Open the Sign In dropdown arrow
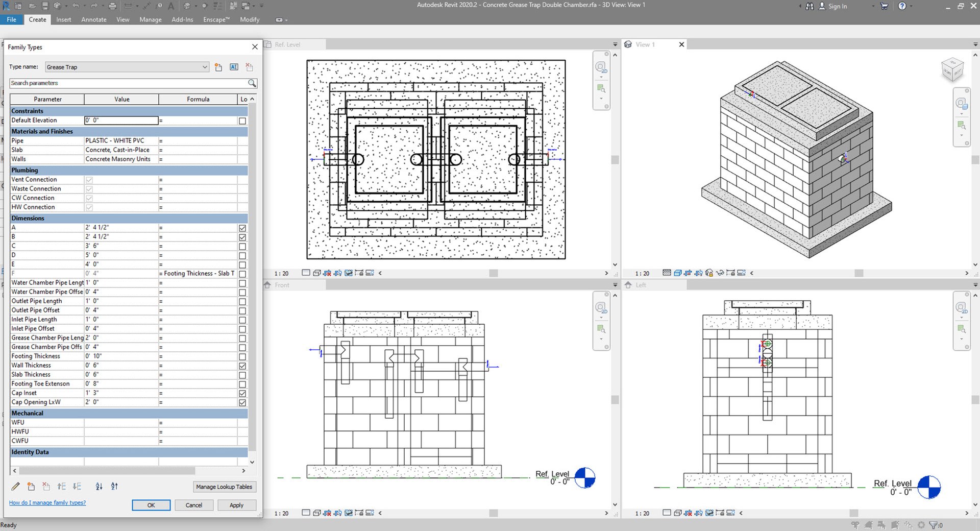This screenshot has width=980, height=531. pyautogui.click(x=873, y=6)
